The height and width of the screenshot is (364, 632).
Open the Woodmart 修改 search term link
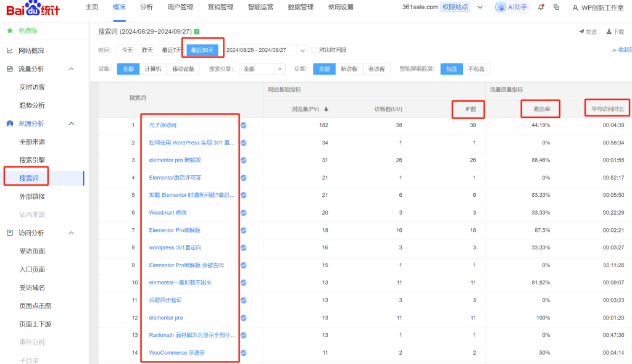[168, 212]
